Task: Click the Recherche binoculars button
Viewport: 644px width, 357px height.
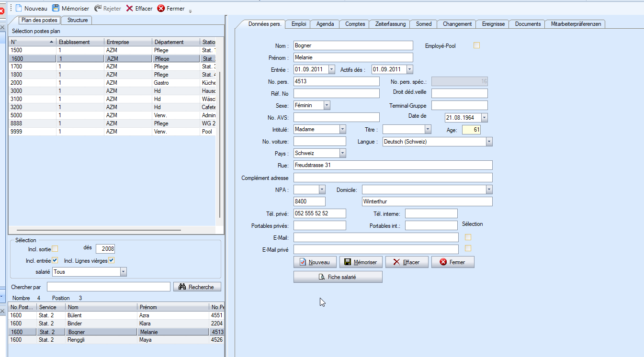Action: tap(197, 287)
